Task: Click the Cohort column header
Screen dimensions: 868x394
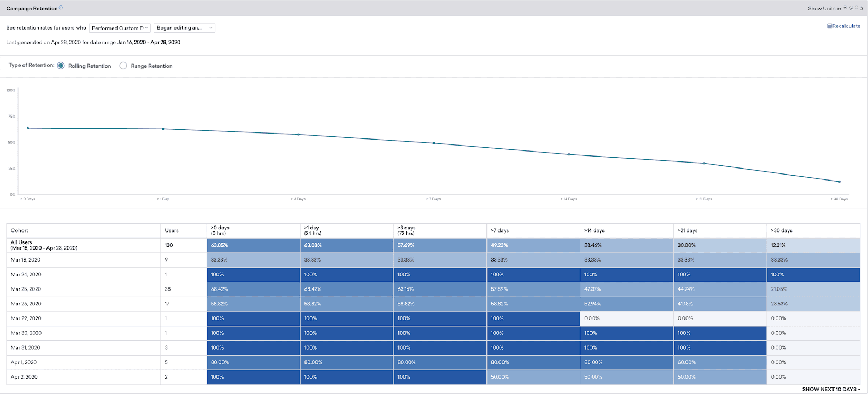Action: point(20,230)
